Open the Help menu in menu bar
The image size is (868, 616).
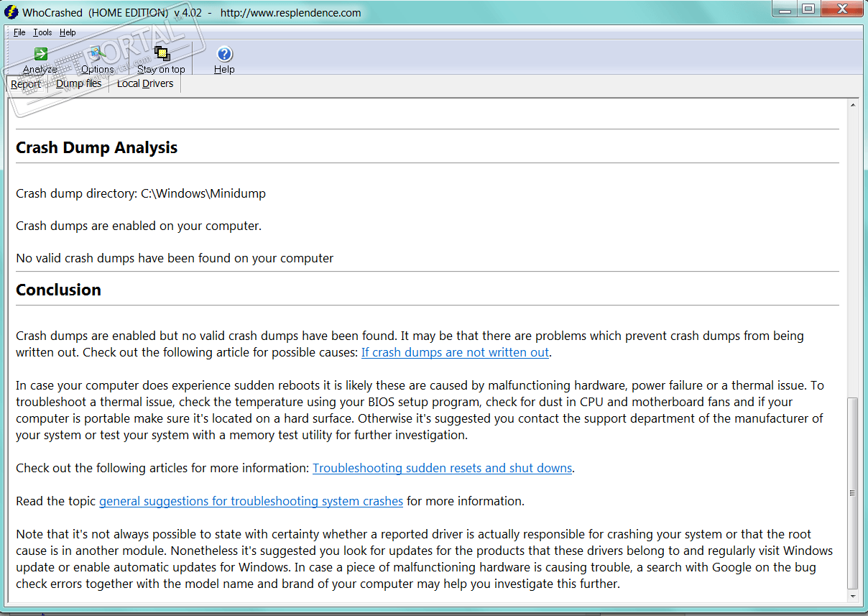68,32
